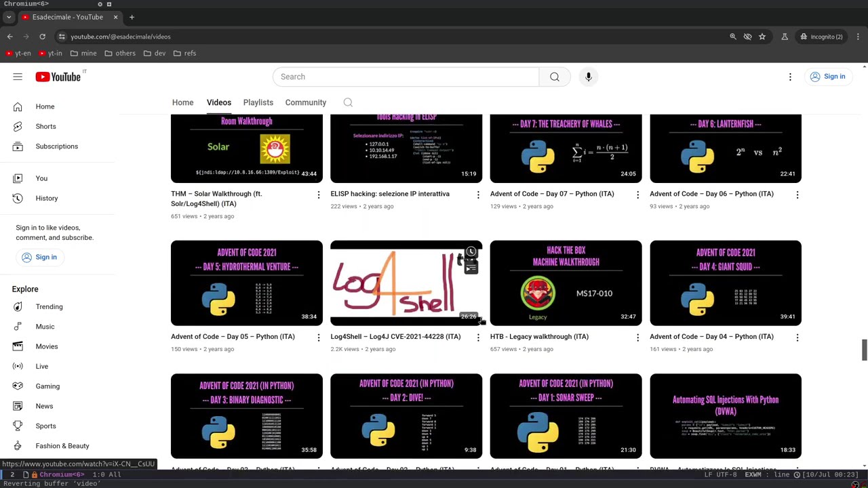Screen dimensions: 868x488
Task: Open HTB Legacy walkthrough thumbnail
Action: tap(566, 283)
